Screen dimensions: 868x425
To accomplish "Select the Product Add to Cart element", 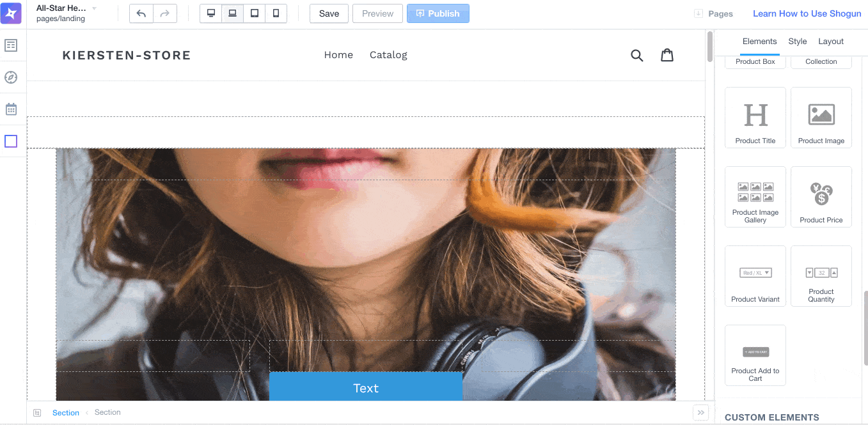I will (755, 355).
